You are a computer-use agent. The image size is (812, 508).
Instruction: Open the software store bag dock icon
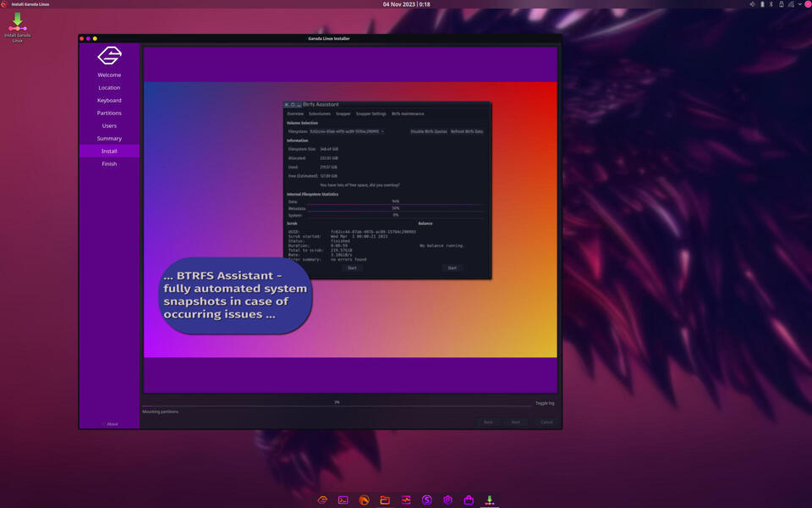click(469, 500)
